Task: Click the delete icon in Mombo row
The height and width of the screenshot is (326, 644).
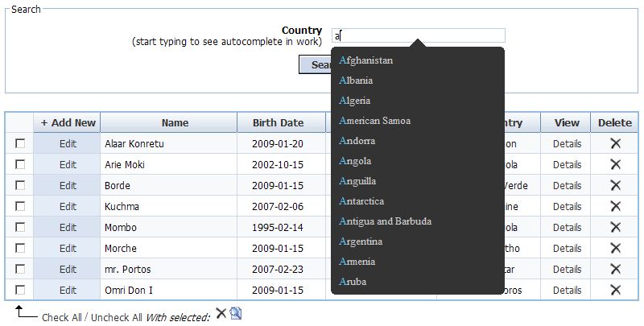Action: pos(615,227)
